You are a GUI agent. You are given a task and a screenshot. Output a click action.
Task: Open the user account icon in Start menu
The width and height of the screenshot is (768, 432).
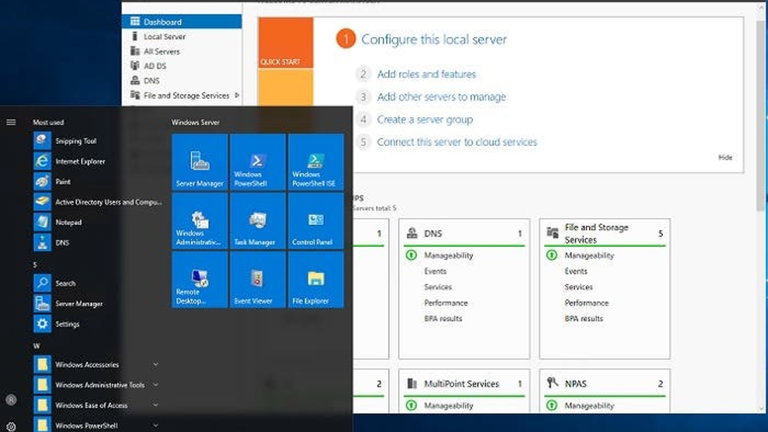pos(11,400)
